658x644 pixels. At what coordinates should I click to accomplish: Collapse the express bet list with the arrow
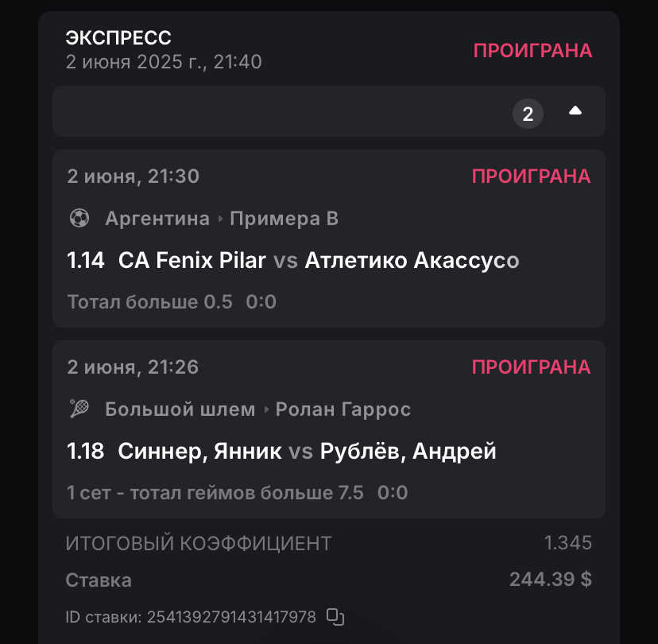575,112
